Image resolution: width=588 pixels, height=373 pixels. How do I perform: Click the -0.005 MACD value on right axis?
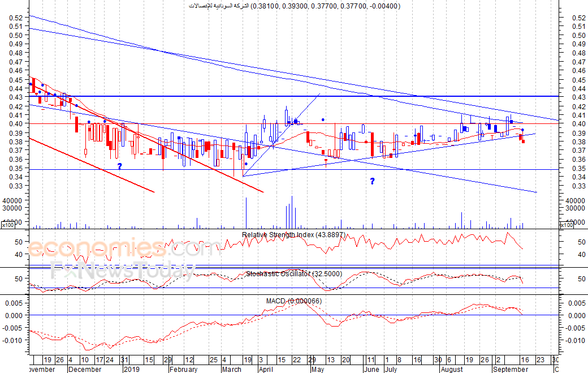[576, 328]
